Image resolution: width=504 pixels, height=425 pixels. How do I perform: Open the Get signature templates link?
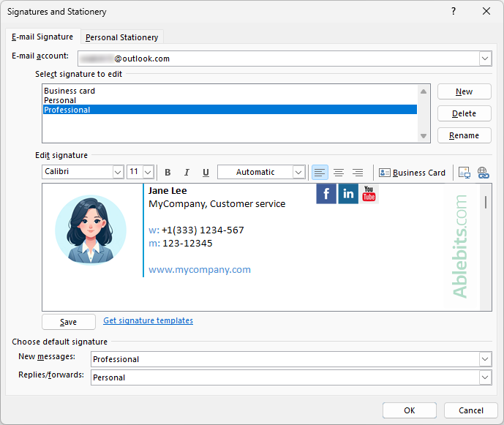tap(148, 320)
